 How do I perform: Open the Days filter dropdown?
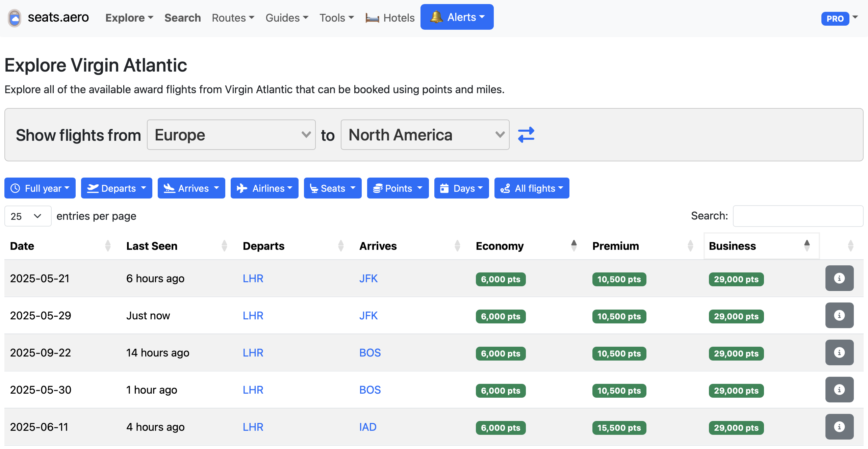[x=462, y=188]
